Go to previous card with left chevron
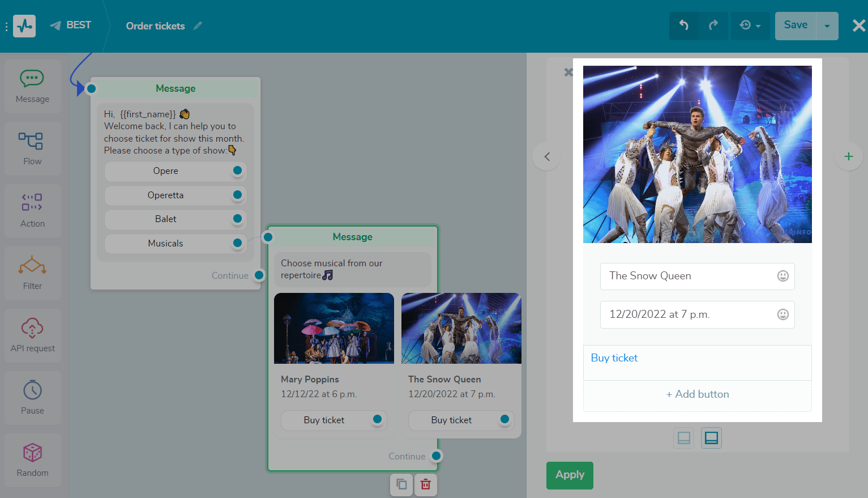This screenshot has width=868, height=498. coord(547,157)
